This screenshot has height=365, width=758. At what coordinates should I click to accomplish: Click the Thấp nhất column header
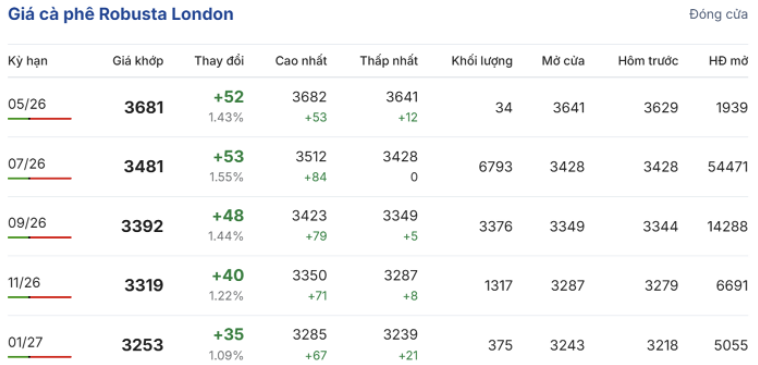pos(389,61)
